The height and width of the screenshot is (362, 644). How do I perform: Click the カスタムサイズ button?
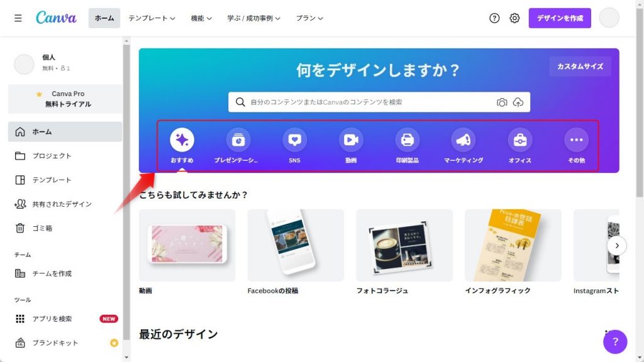[x=580, y=67]
